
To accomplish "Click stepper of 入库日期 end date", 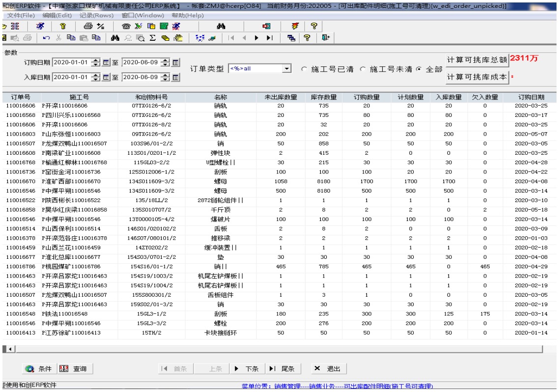I will point(165,77).
